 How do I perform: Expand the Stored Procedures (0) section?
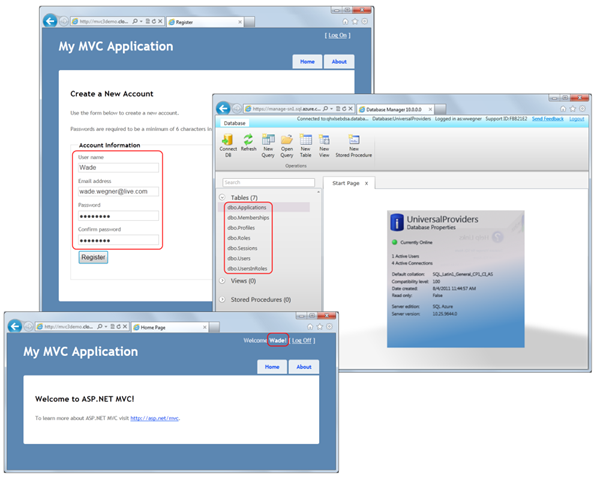(223, 298)
